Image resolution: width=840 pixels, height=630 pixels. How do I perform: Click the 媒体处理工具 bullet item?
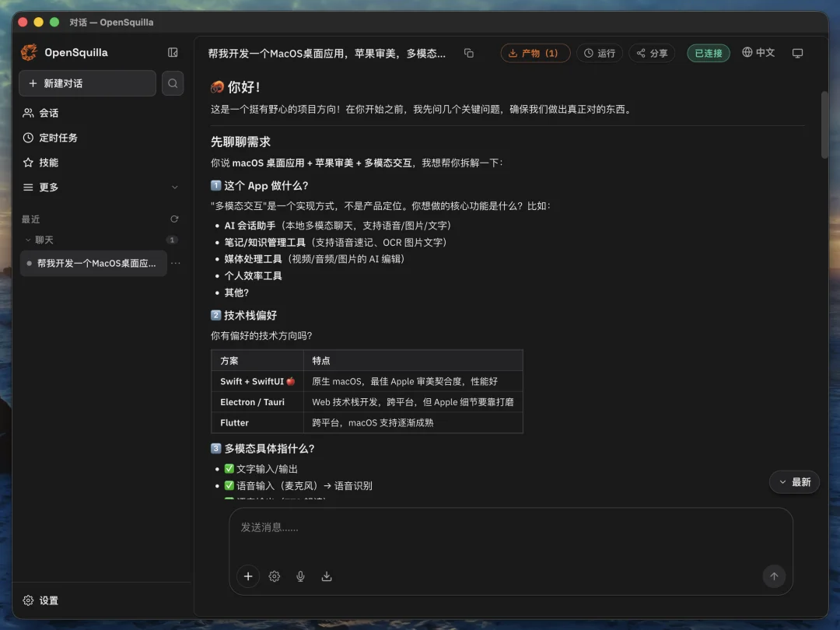(x=314, y=259)
